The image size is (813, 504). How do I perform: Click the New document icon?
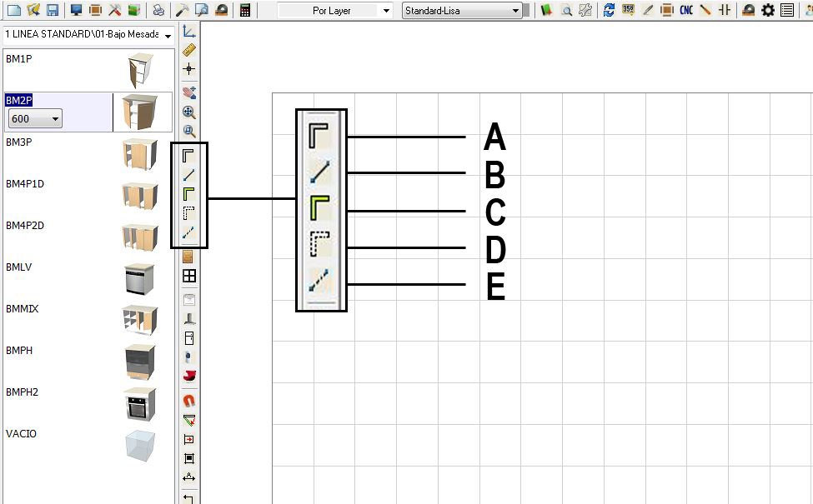[14, 10]
